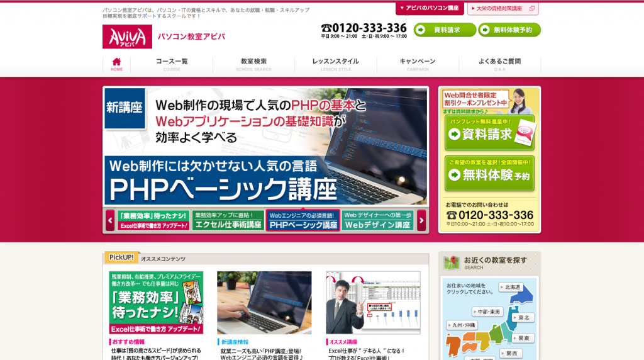Open the 教室検索 menu
This screenshot has height=360, width=644.
click(254, 64)
